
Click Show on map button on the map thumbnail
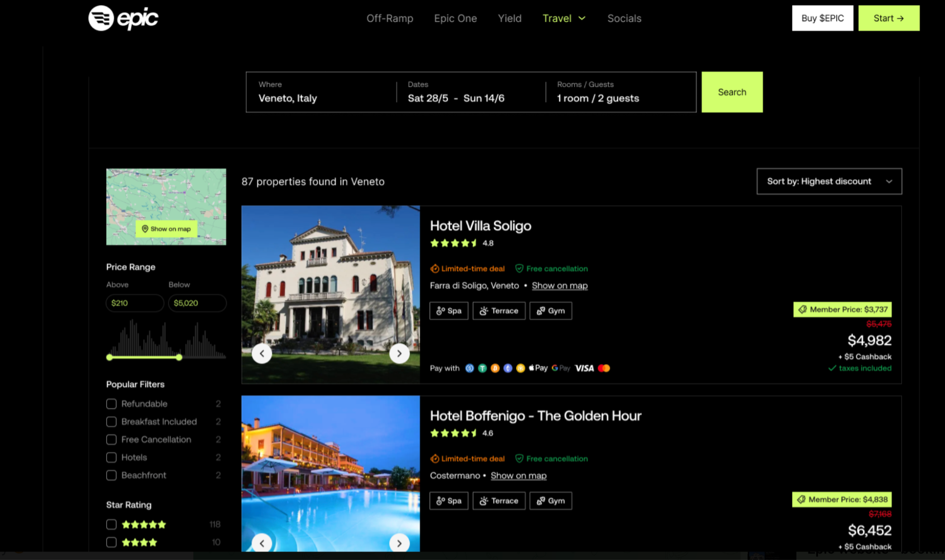[166, 229]
